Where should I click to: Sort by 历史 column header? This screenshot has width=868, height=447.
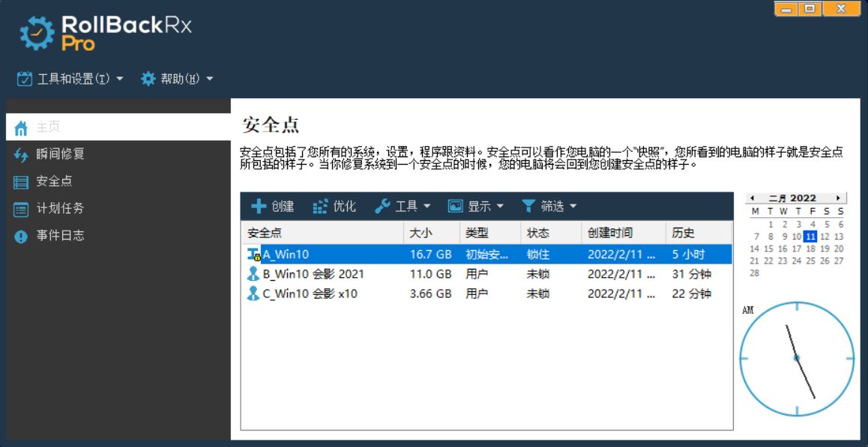[x=699, y=233]
